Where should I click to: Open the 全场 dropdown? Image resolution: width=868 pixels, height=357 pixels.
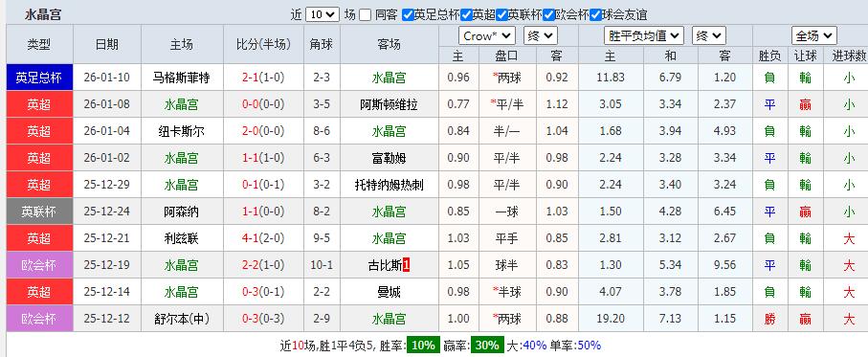pos(813,36)
